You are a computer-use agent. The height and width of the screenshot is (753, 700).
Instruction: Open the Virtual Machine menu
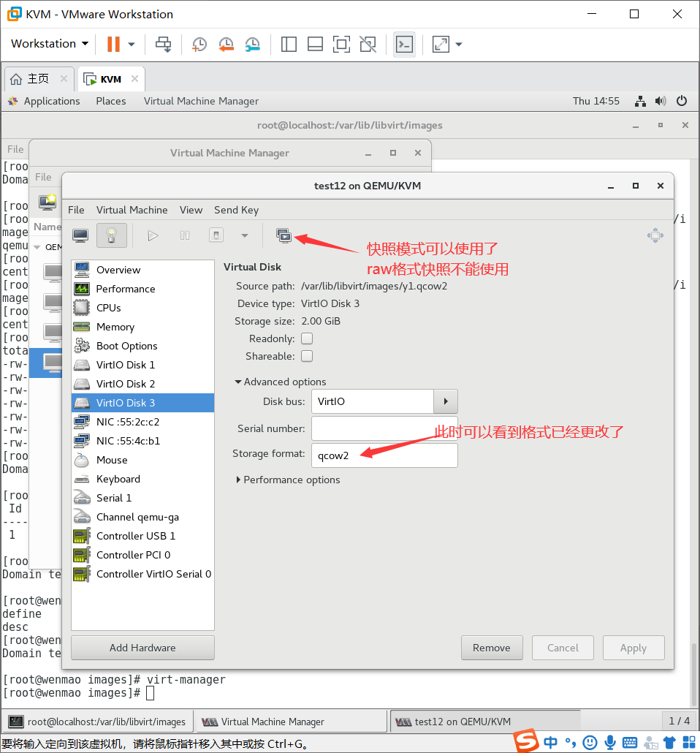pos(132,210)
